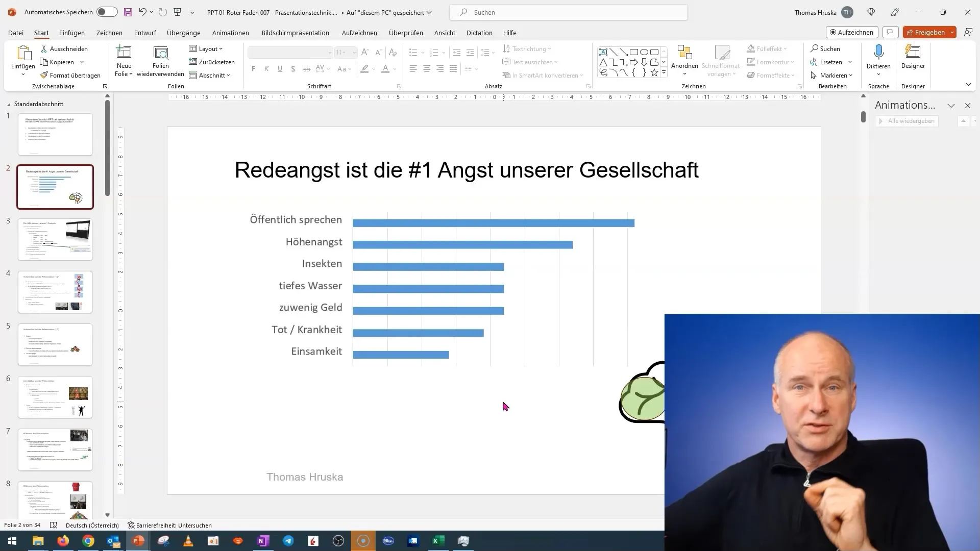
Task: Toggle text shadow S button
Action: coord(293,69)
